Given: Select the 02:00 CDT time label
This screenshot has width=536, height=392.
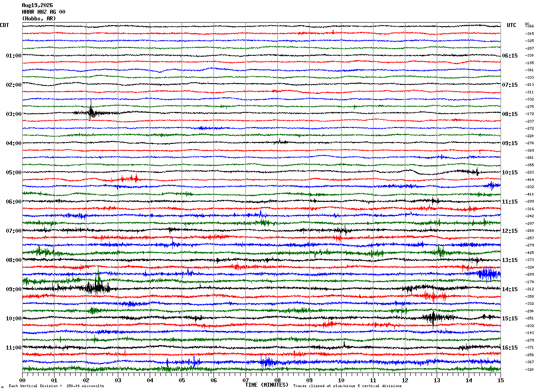Looking at the screenshot, I should 14,85.
